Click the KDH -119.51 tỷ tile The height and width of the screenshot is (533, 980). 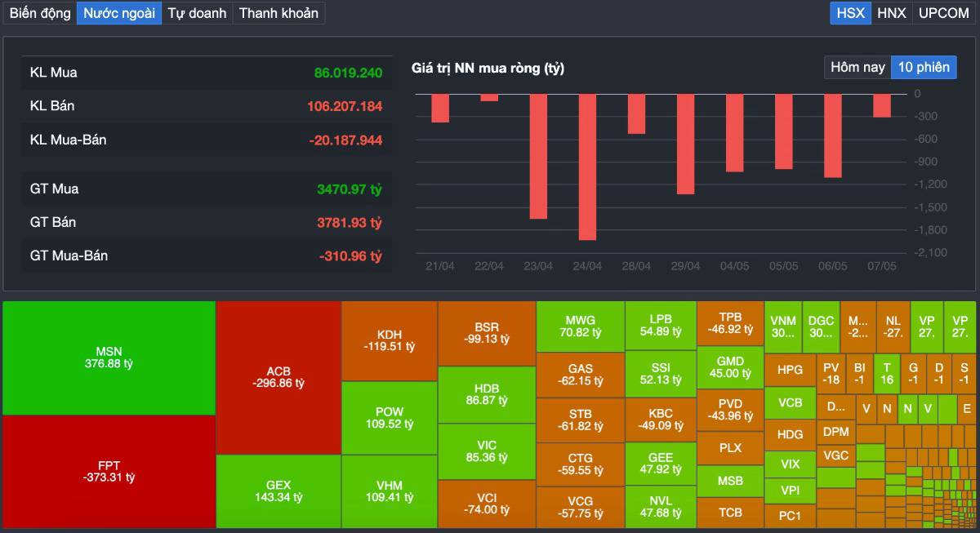[390, 340]
